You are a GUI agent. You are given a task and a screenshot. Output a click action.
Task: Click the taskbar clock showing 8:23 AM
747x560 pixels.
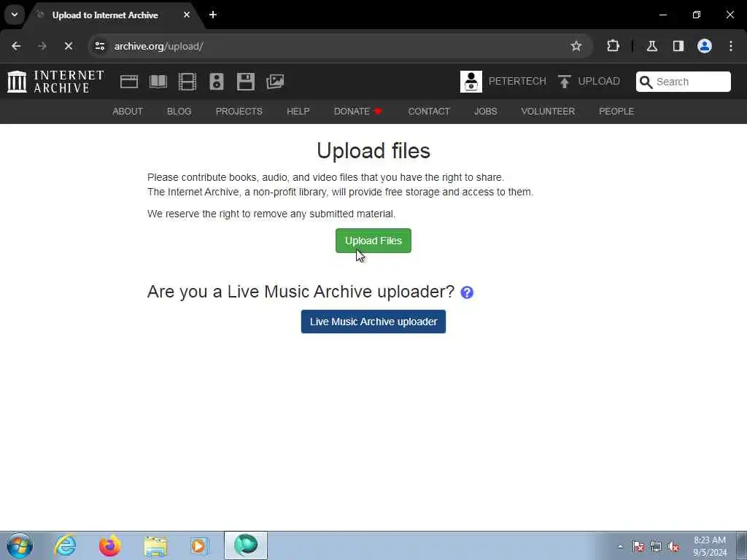tap(710, 546)
